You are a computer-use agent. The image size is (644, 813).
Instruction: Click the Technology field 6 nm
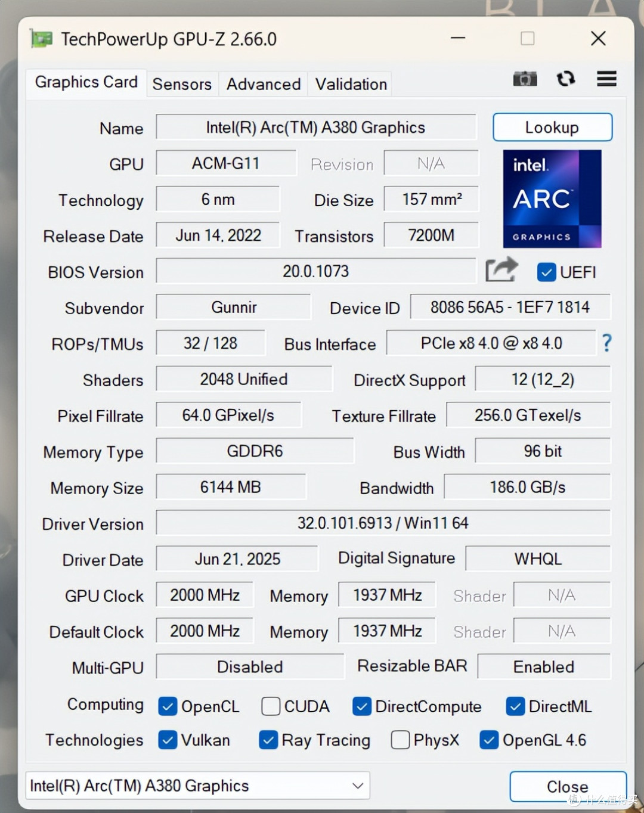[218, 199]
